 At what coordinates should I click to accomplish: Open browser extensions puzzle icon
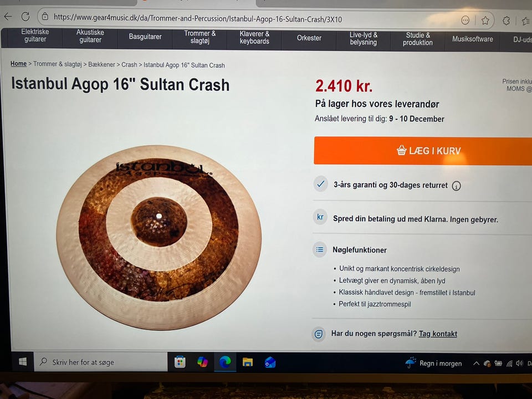[506, 21]
